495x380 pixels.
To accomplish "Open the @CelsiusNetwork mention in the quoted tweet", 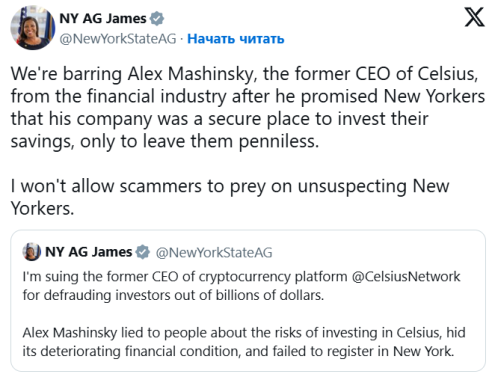I will pyautogui.click(x=406, y=277).
